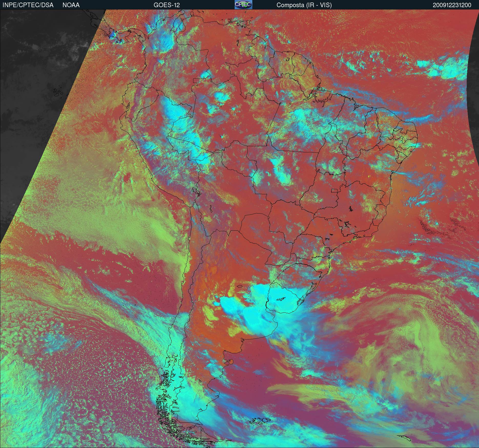Click the GOES-12 satellite label
Screen dimensions: 479x448
(x=166, y=5)
